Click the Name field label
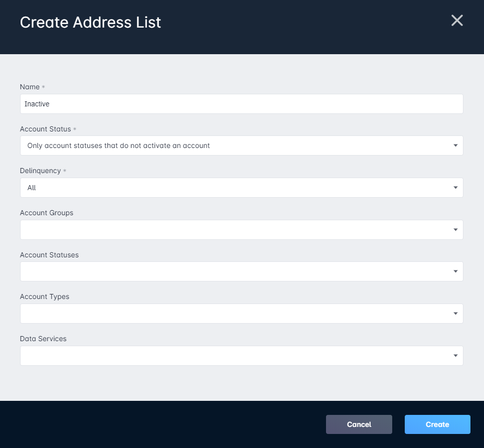The width and height of the screenshot is (484, 448). pos(30,87)
